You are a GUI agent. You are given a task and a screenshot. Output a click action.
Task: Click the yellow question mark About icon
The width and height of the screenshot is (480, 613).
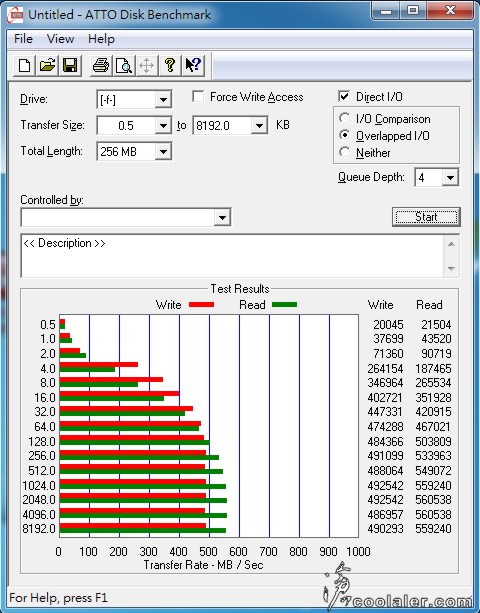click(x=170, y=65)
